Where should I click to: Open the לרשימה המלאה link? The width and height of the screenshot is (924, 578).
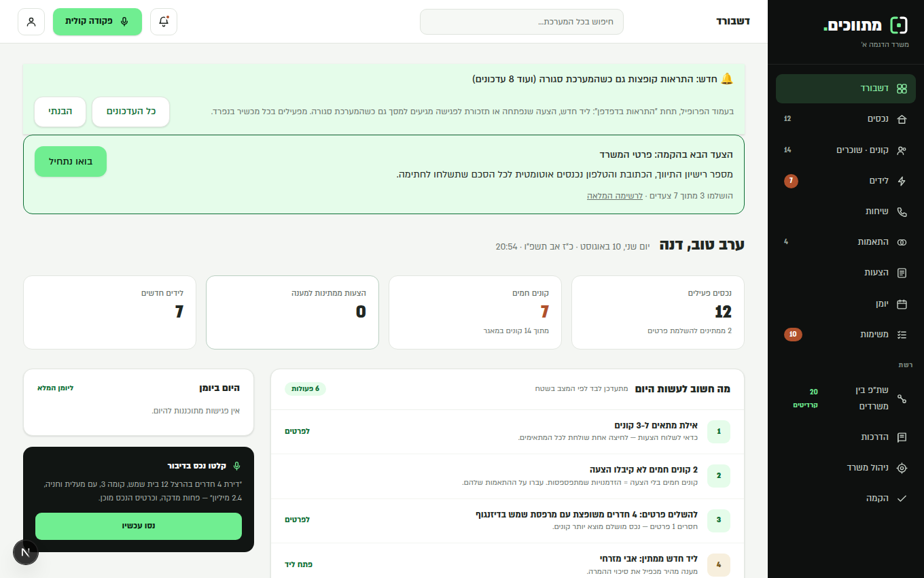point(615,196)
